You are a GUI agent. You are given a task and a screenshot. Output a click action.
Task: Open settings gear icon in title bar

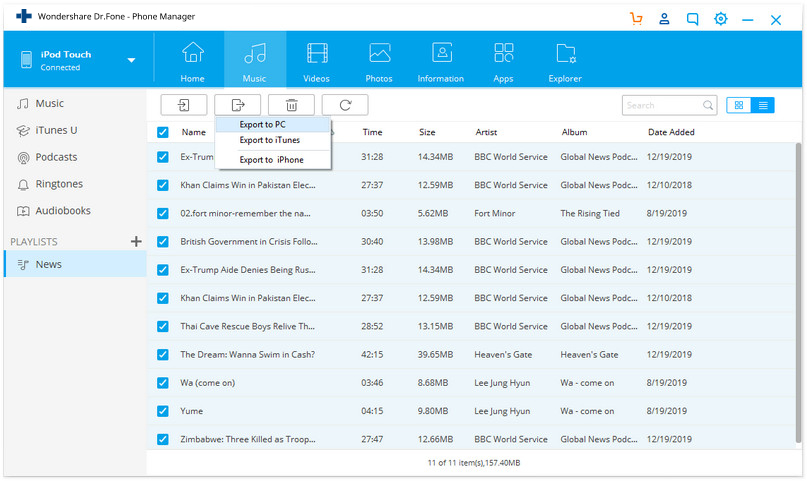(721, 19)
